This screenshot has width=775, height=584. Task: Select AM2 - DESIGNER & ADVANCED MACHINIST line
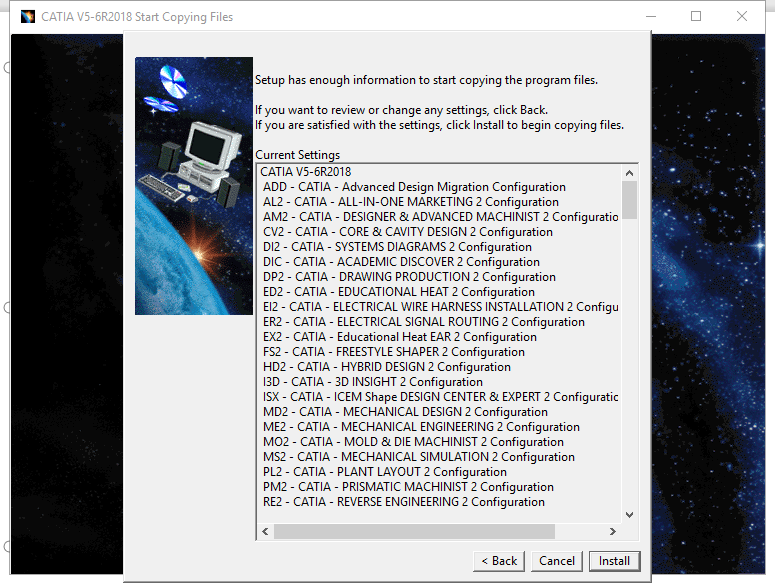pyautogui.click(x=440, y=217)
